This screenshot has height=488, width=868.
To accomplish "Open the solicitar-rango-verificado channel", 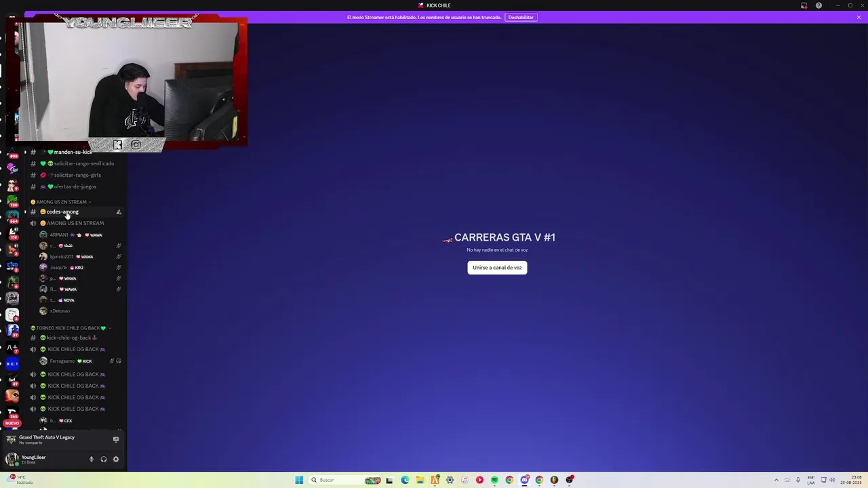I will coord(76,163).
